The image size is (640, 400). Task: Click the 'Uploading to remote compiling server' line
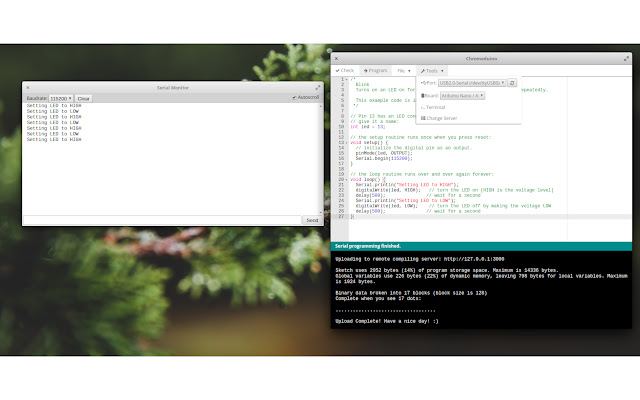pos(420,259)
